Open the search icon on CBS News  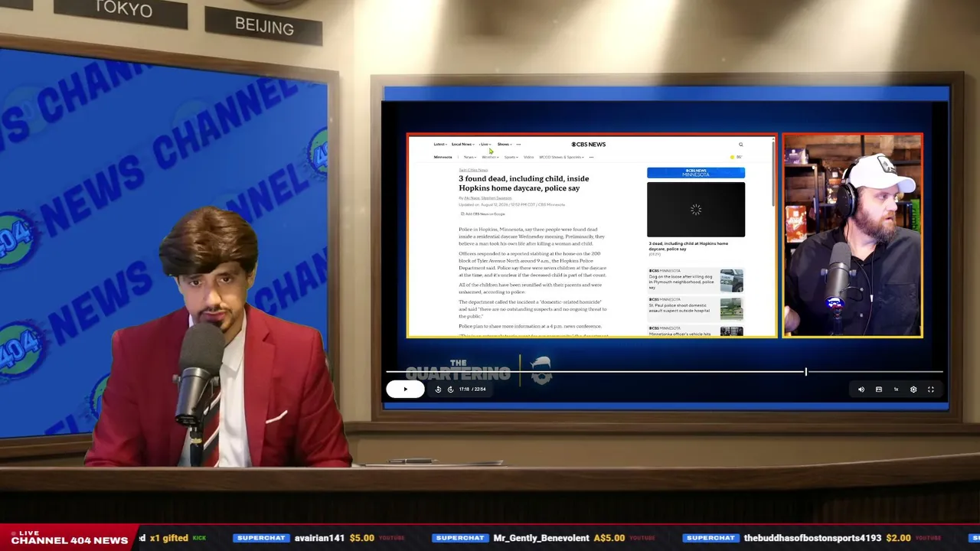click(x=740, y=145)
